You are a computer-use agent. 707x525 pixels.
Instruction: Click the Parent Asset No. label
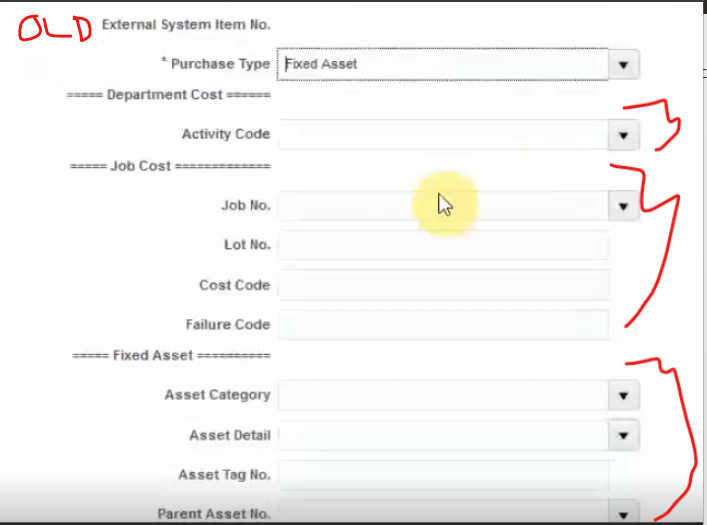pyautogui.click(x=214, y=514)
